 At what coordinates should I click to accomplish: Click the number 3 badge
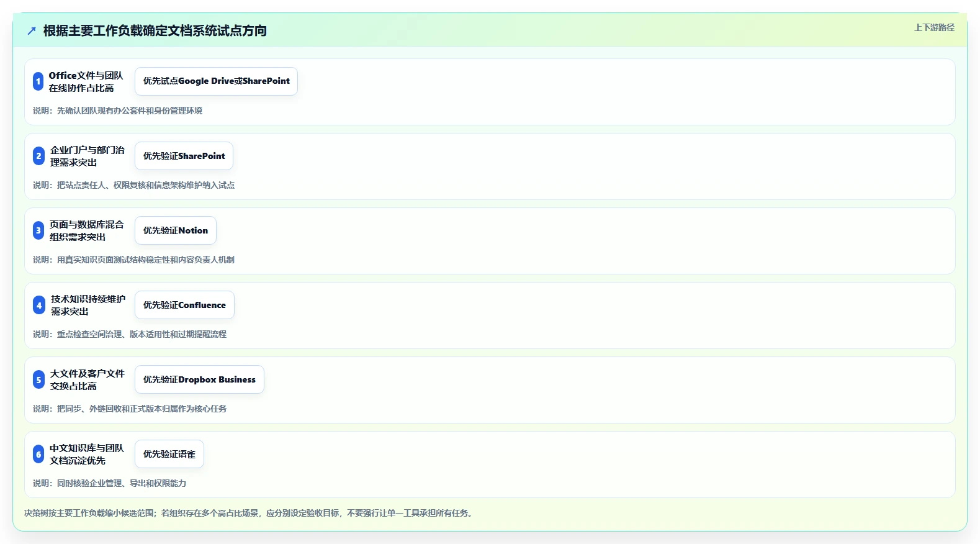coord(38,230)
